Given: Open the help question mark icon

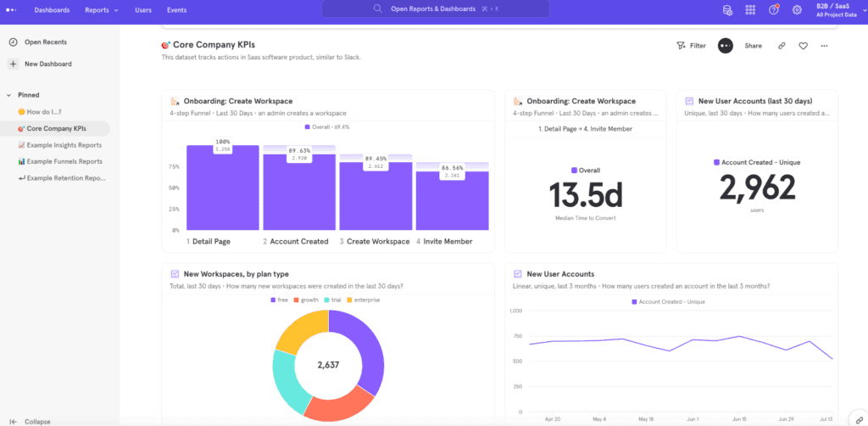Looking at the screenshot, I should click(x=774, y=10).
